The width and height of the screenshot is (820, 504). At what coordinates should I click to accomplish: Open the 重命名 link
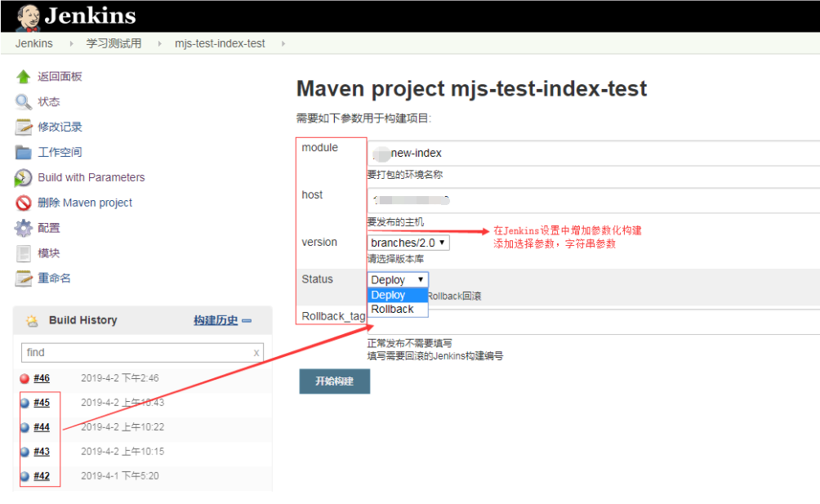tap(54, 279)
